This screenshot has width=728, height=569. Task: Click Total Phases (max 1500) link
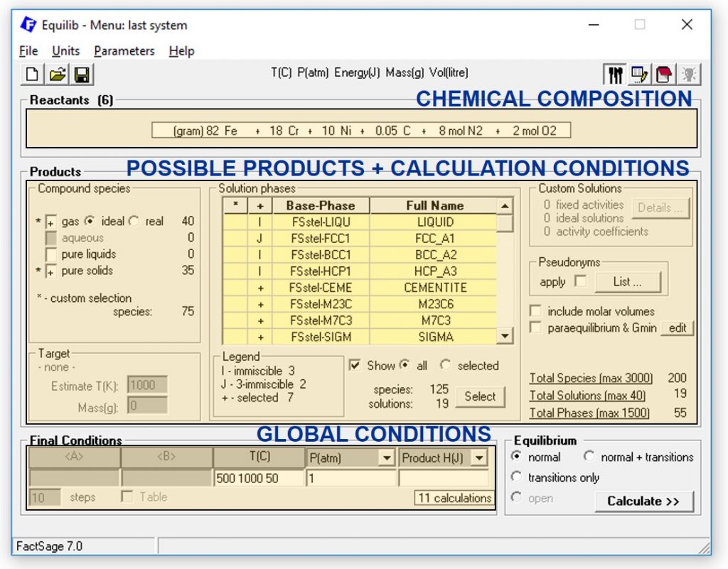pos(589,413)
